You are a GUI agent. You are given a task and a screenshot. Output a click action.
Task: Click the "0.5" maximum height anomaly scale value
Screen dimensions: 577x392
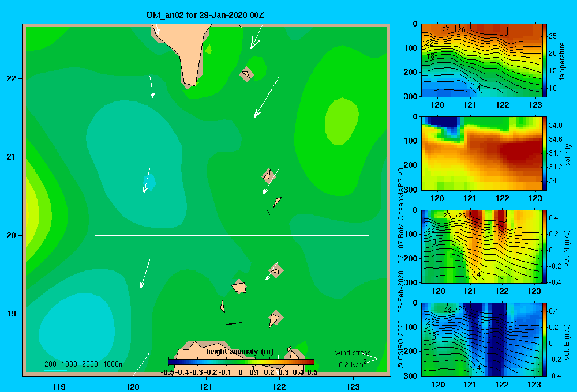[x=312, y=372]
